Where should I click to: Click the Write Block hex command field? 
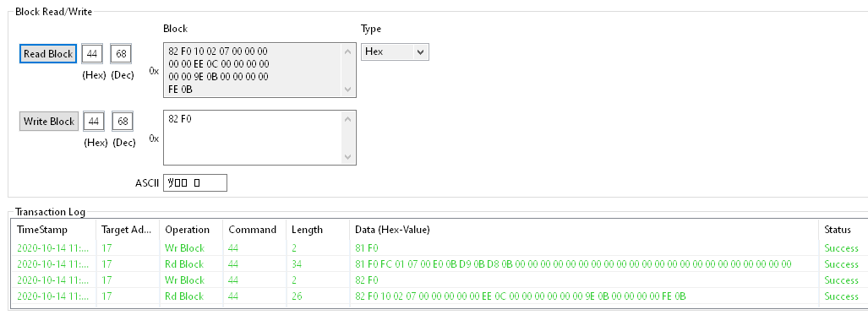[x=94, y=122]
